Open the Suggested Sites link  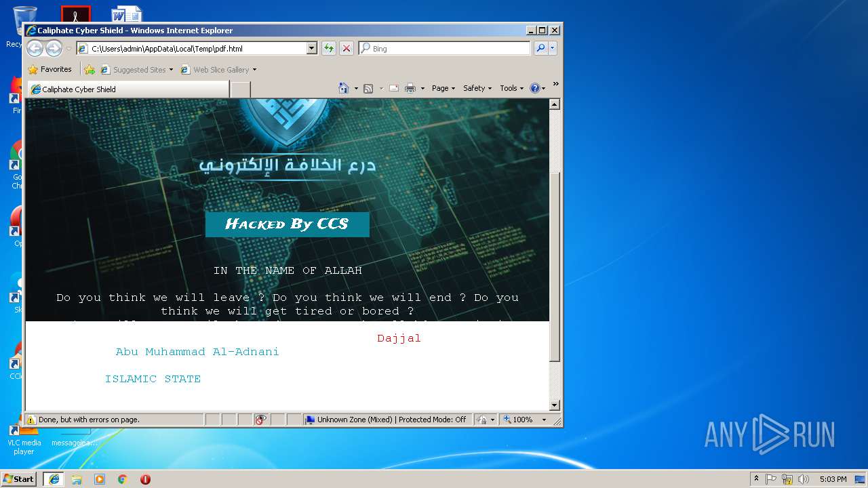136,69
